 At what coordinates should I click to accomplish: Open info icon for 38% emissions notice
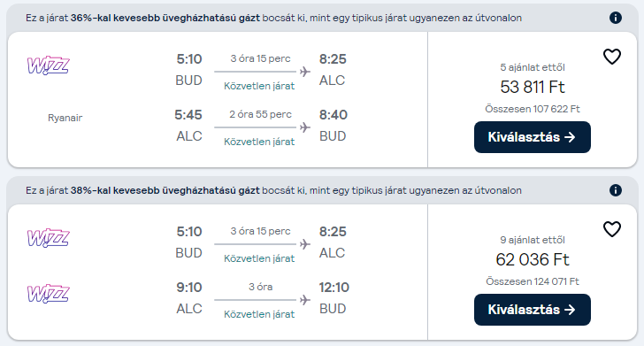click(616, 190)
